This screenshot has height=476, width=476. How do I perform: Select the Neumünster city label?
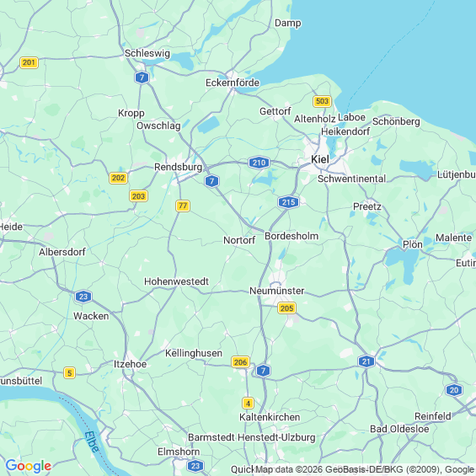(x=276, y=291)
